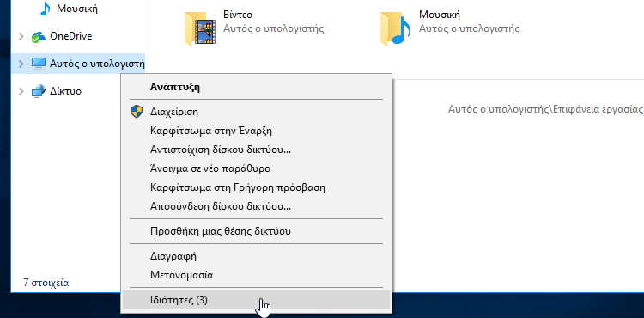
Task: Open the Μουσική folder icon in main pane
Action: [395, 28]
